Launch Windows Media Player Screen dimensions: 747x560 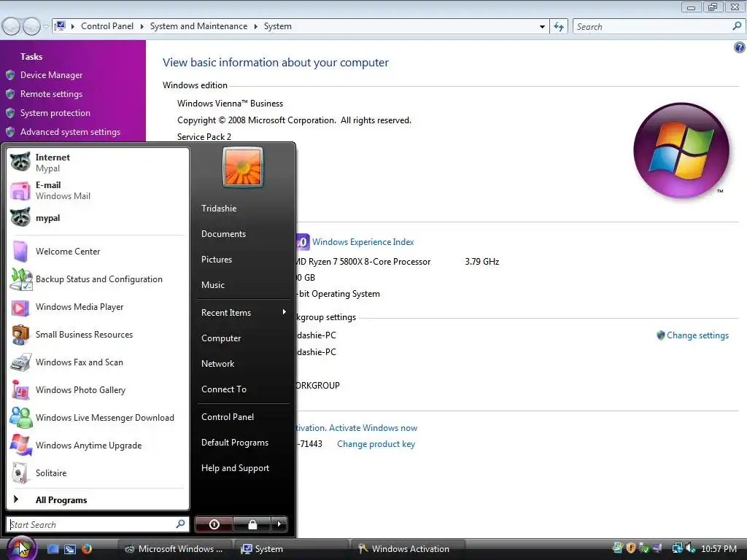98,307
